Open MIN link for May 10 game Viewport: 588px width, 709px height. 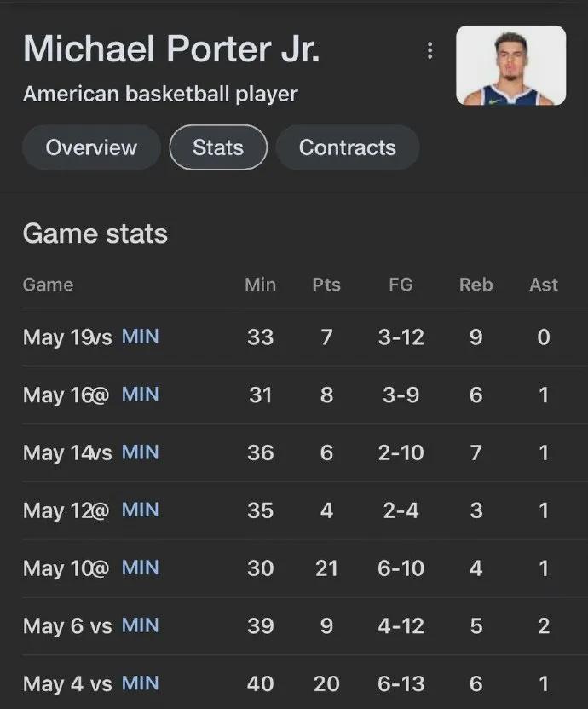pos(141,568)
